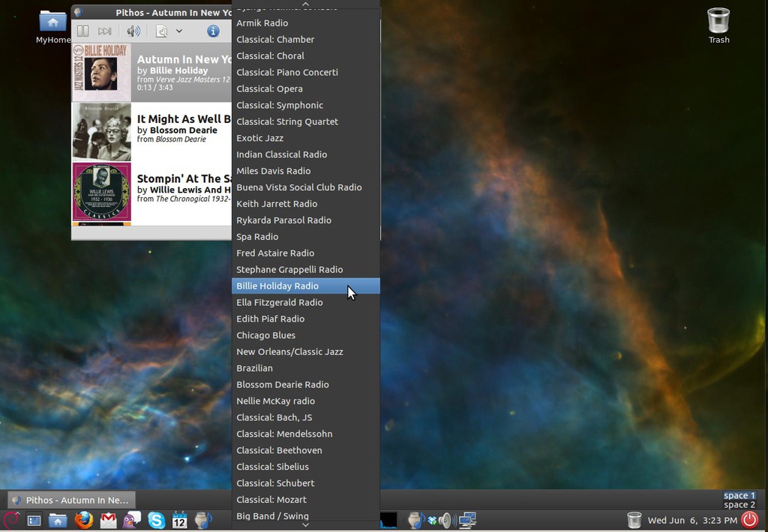
Task: Select New Orleans/Classic Jazz station
Action: pyautogui.click(x=306, y=352)
